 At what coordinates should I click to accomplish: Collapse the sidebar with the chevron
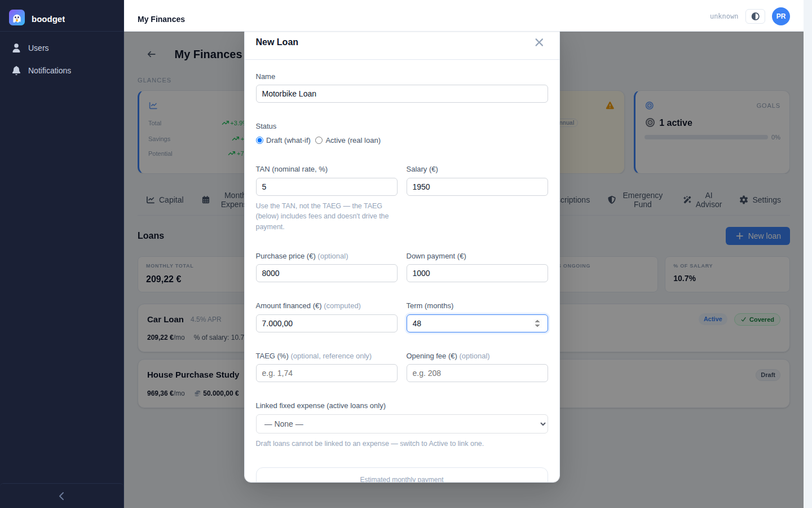coord(61,496)
